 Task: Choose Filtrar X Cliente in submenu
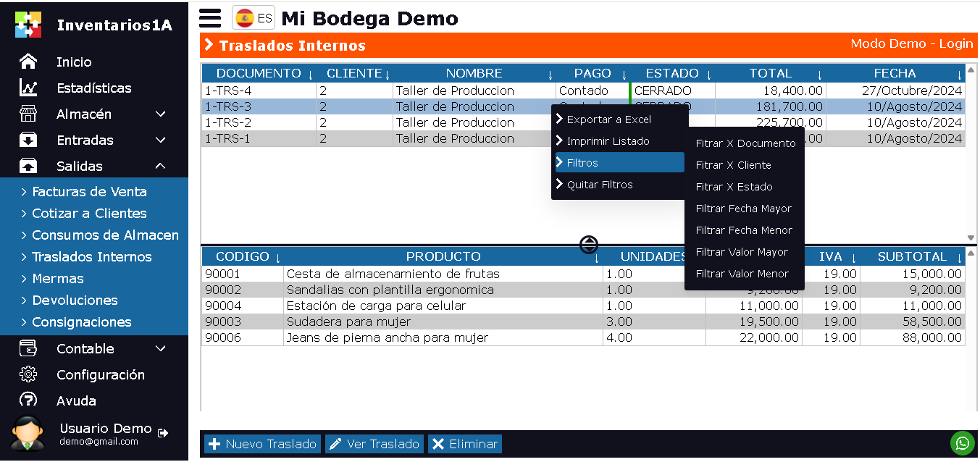(x=733, y=165)
